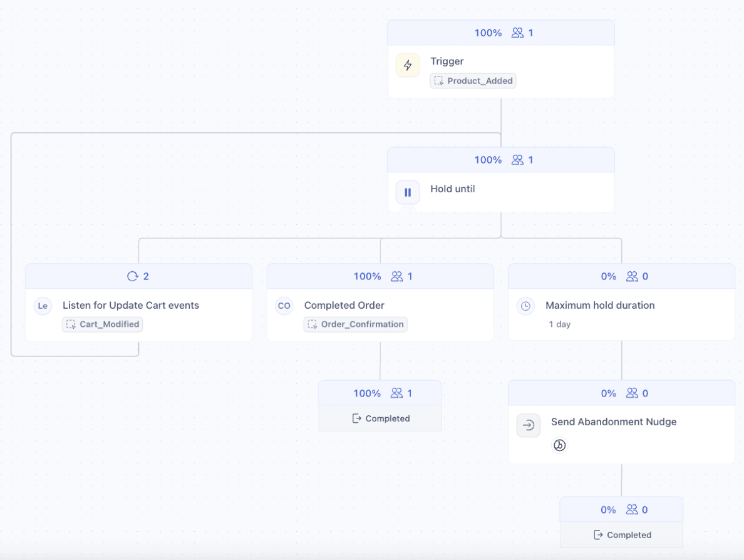Select the lightning Trigger icon
Image resolution: width=744 pixels, height=560 pixels.
point(408,65)
